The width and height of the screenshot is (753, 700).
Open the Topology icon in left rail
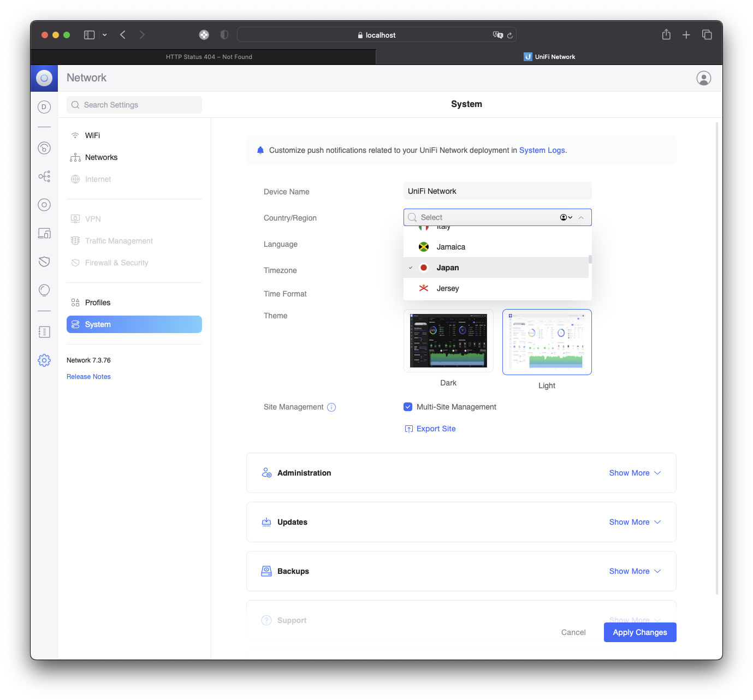[x=44, y=176]
